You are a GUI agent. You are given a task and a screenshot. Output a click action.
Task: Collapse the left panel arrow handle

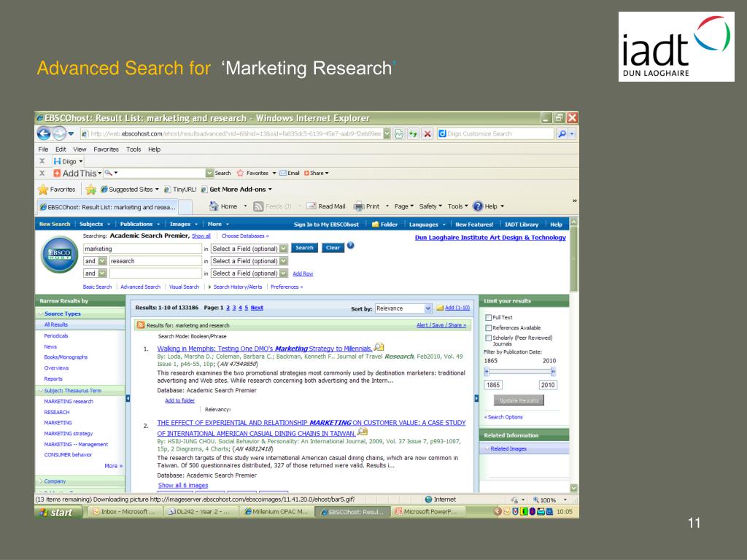point(128,398)
